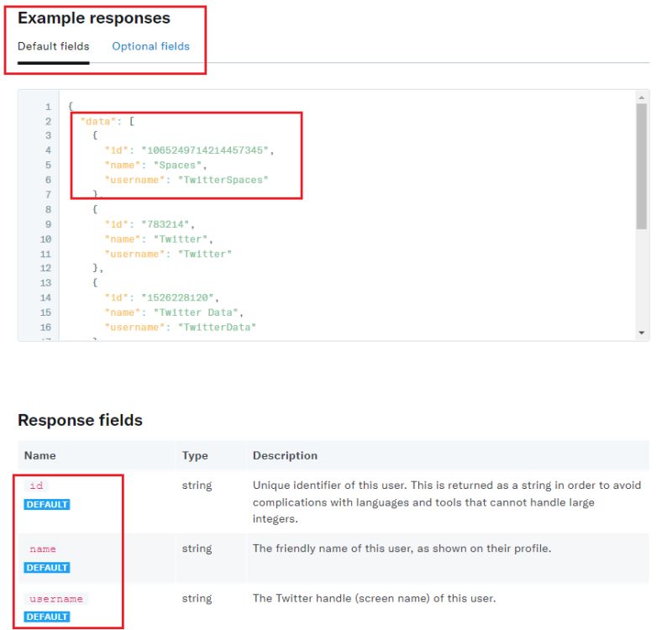The height and width of the screenshot is (630, 672).
Task: Click the string type in the username row
Action: 197,598
